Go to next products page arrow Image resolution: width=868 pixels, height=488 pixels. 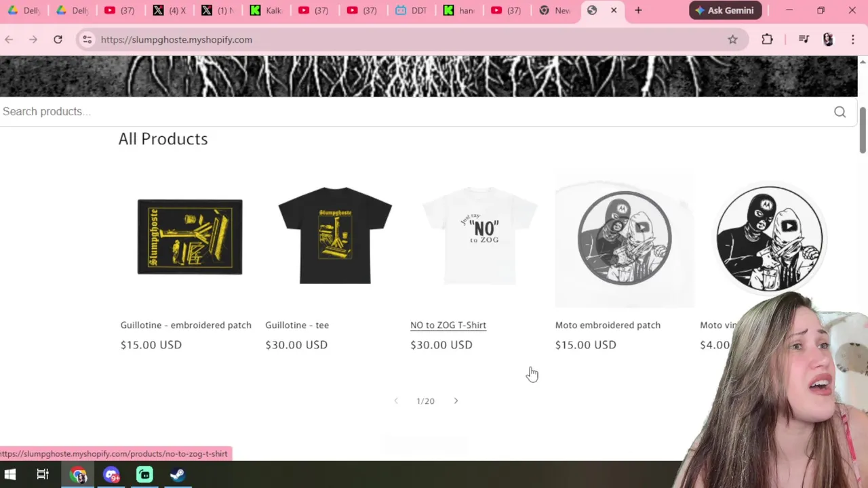[x=456, y=401]
